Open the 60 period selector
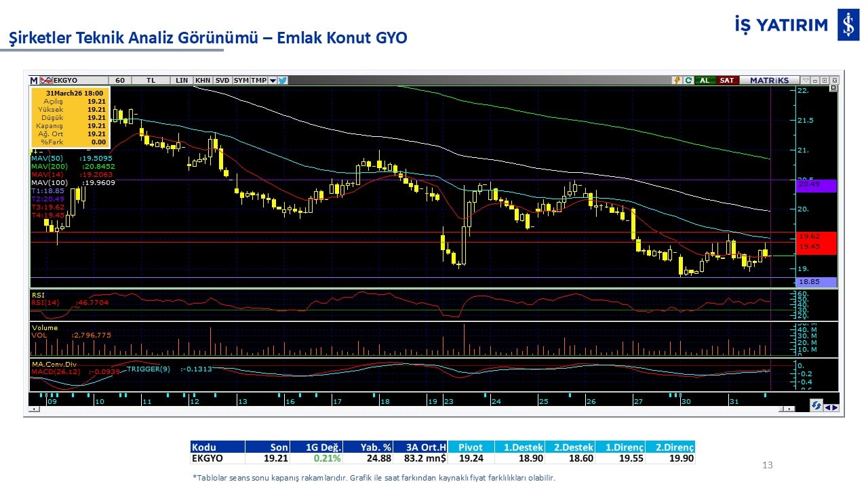Image resolution: width=868 pixels, height=488 pixels. click(120, 80)
